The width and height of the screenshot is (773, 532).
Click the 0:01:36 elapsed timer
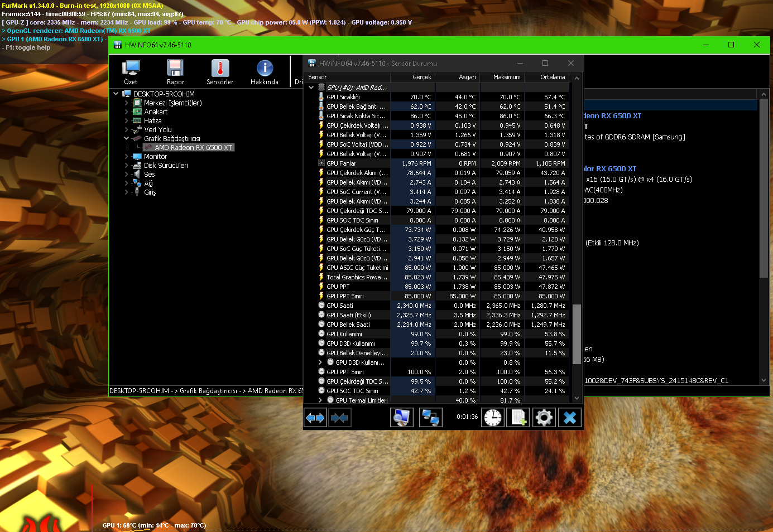pyautogui.click(x=467, y=417)
